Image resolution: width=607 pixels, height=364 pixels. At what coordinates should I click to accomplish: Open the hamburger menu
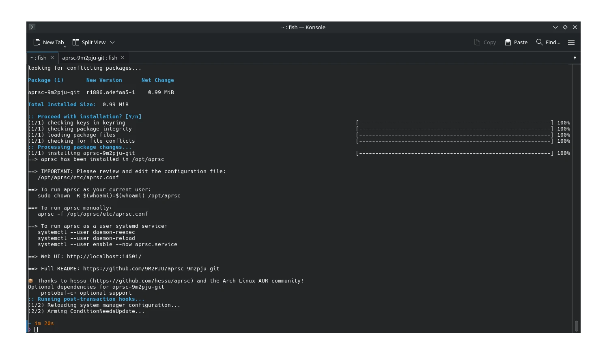click(571, 42)
